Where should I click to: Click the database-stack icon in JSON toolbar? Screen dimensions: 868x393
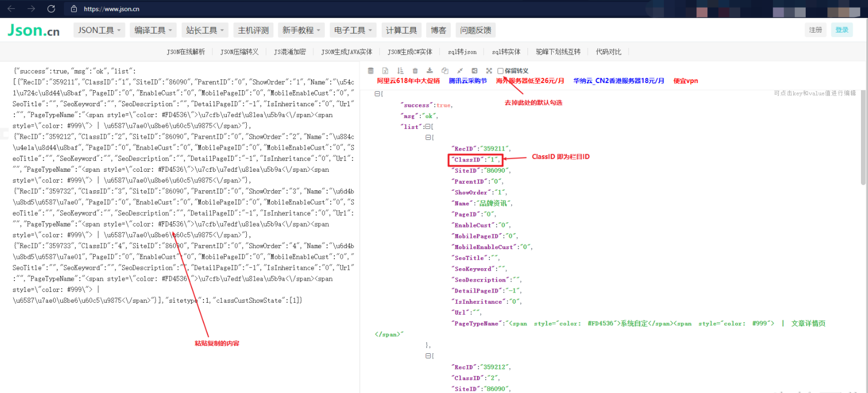click(370, 71)
